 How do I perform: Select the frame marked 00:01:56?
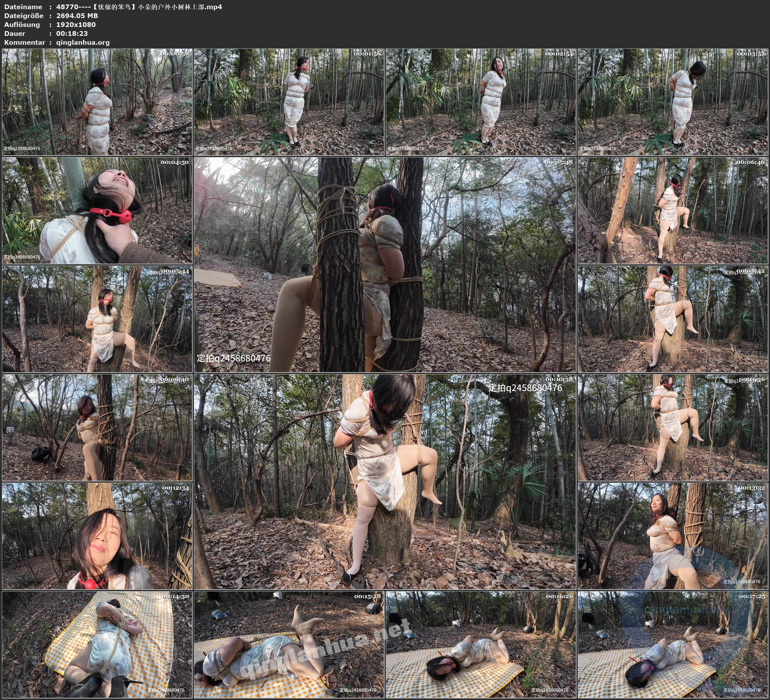coord(289,102)
